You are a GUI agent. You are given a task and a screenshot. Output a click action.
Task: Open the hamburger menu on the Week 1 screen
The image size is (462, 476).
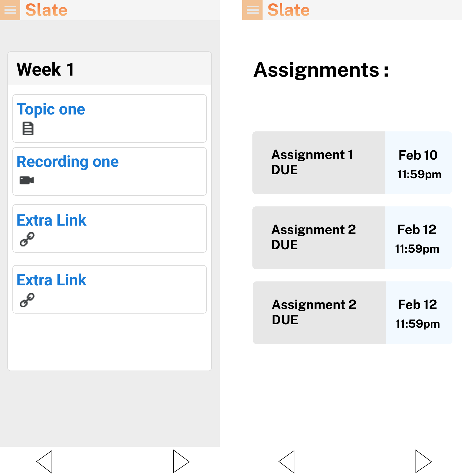pyautogui.click(x=10, y=10)
